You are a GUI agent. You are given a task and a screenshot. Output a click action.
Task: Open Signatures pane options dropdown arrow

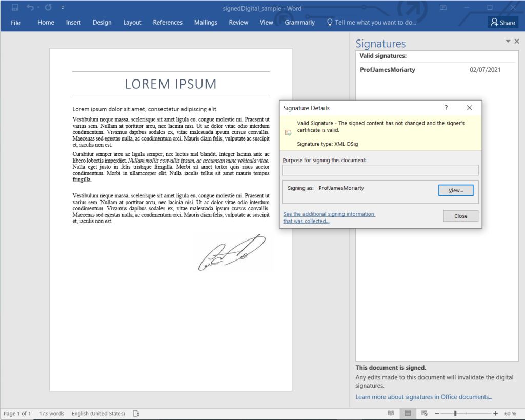point(508,41)
